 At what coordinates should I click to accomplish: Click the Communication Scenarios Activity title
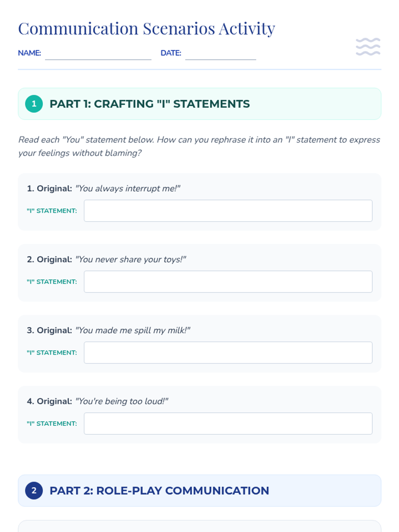147,29
